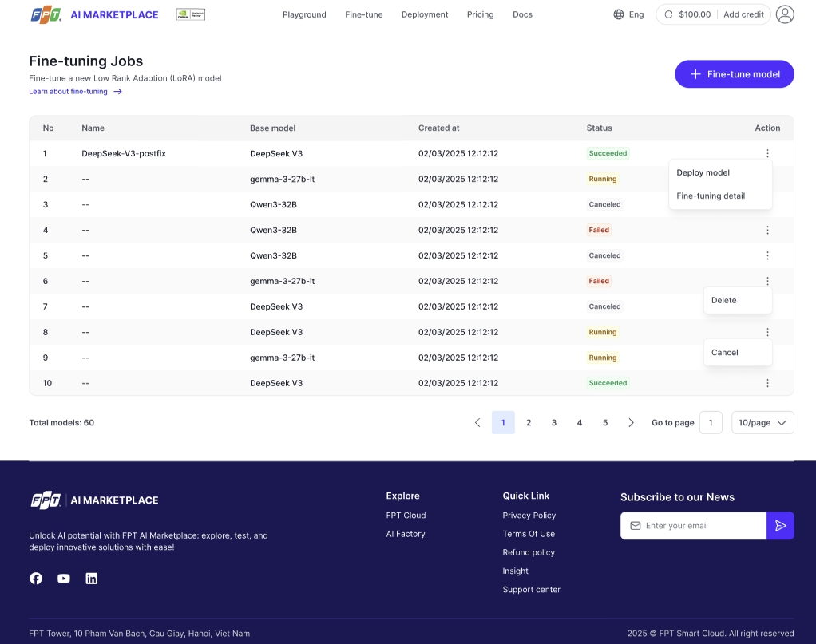The width and height of the screenshot is (816, 644).
Task: Select Deploy model from the action menu
Action: click(703, 172)
